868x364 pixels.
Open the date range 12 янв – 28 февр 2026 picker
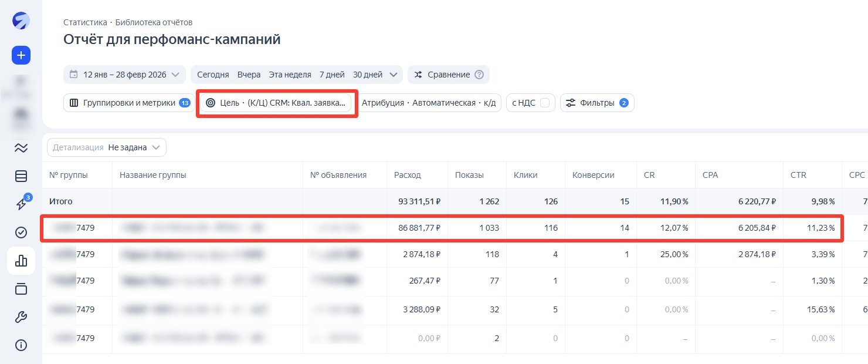124,75
